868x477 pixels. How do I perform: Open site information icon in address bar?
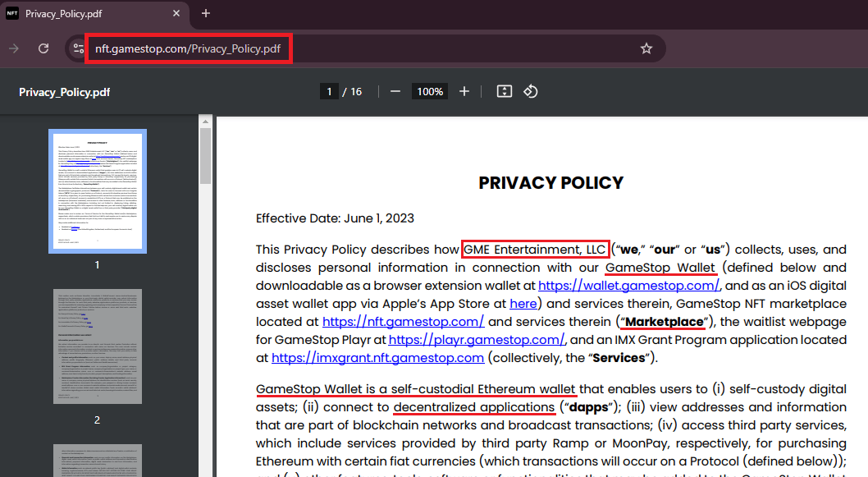coord(79,48)
